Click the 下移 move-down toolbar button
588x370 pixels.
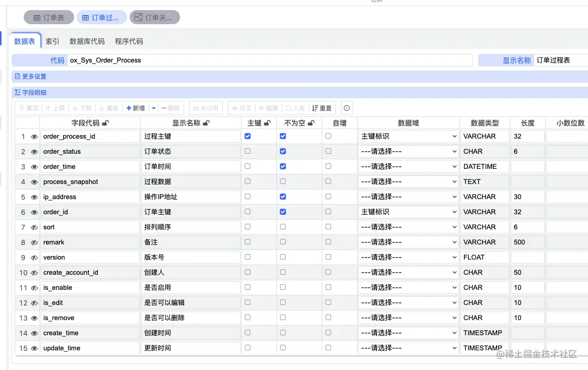82,108
